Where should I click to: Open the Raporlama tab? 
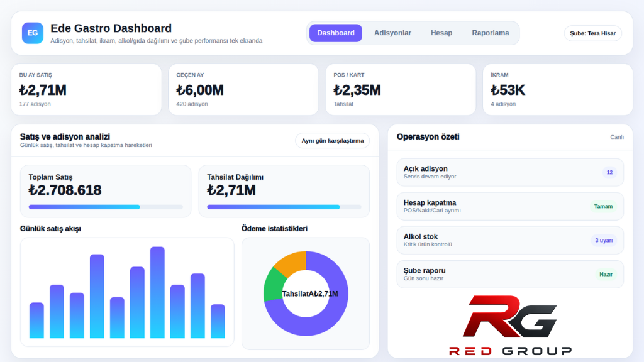[x=491, y=33]
